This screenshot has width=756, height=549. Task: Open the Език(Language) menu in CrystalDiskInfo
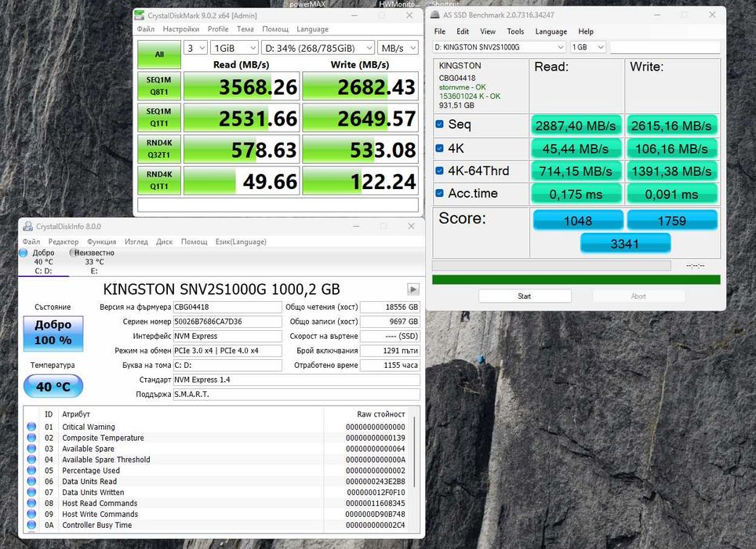(x=241, y=242)
